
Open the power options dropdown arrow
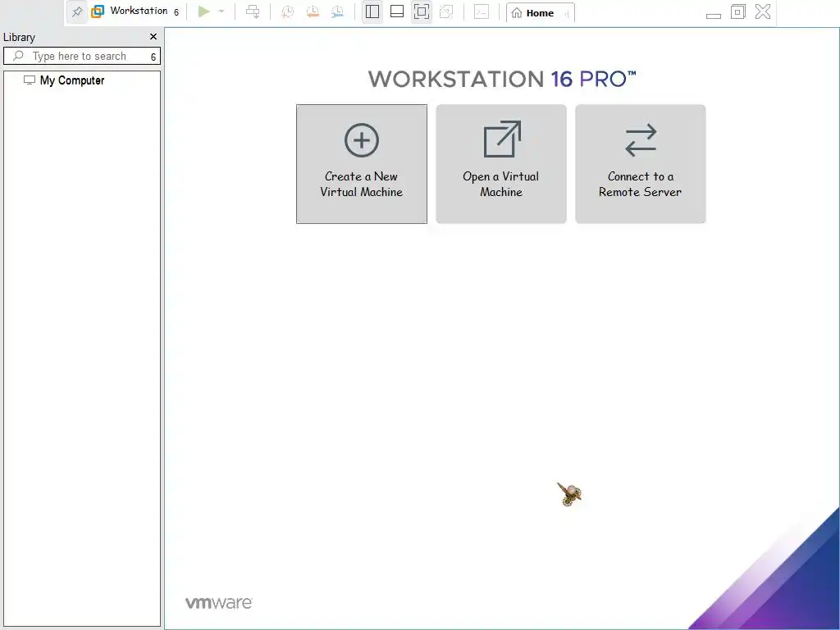tap(221, 11)
